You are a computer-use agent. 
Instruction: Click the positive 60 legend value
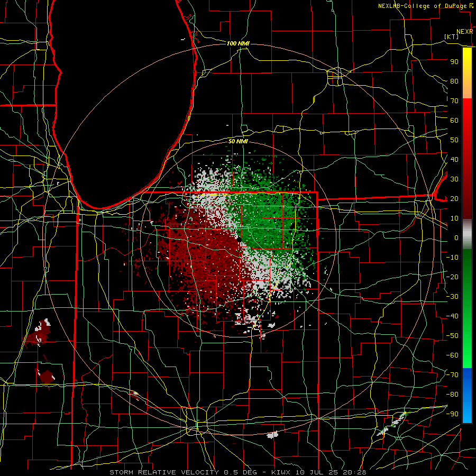(x=454, y=120)
